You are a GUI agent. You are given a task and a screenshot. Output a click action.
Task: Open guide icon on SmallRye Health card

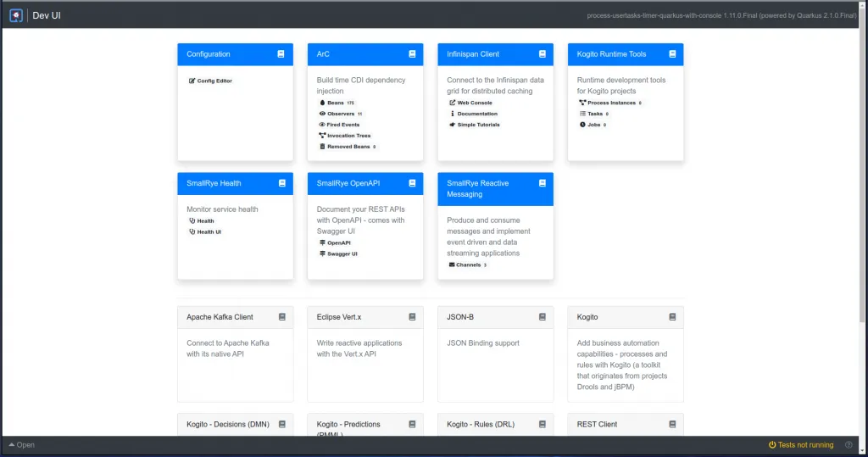coord(281,183)
